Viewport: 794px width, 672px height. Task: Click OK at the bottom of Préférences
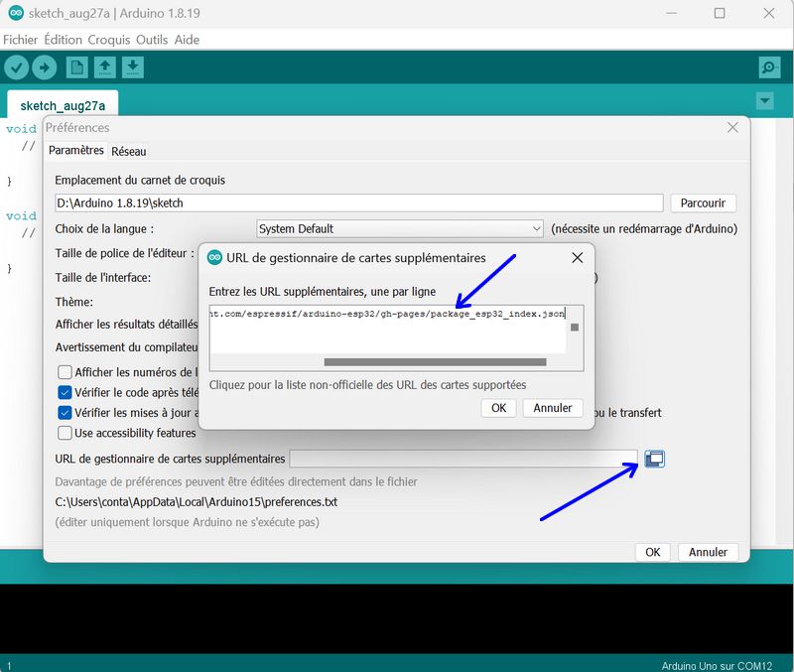click(653, 552)
